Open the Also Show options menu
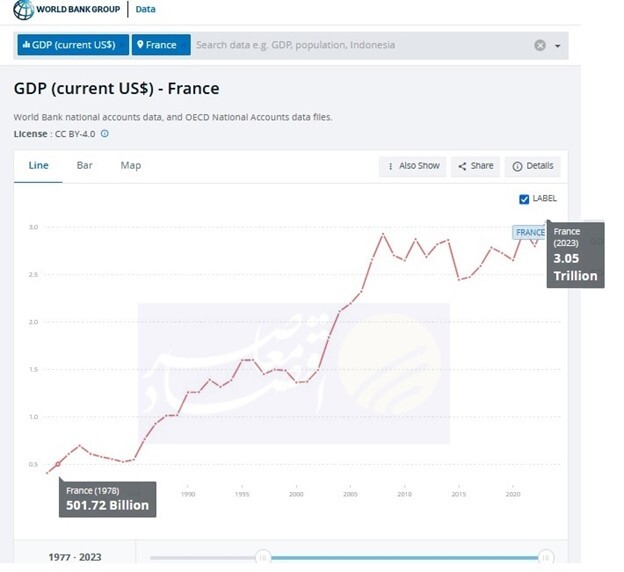624x572 pixels. (x=412, y=166)
